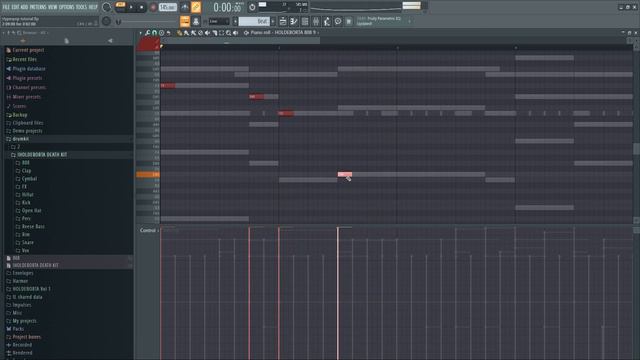The image size is (640, 360).
Task: Click the Play button in transport
Action: pyautogui.click(x=131, y=7)
